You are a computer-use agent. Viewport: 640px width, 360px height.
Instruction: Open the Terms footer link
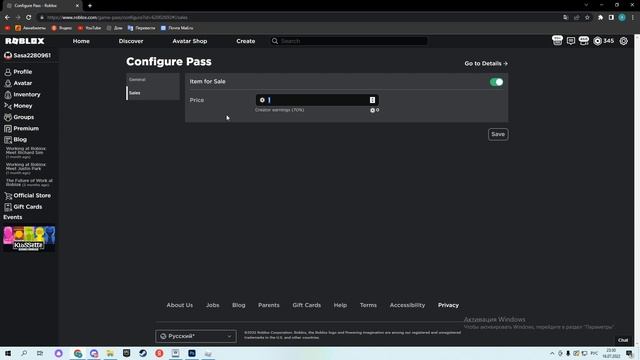tap(368, 305)
